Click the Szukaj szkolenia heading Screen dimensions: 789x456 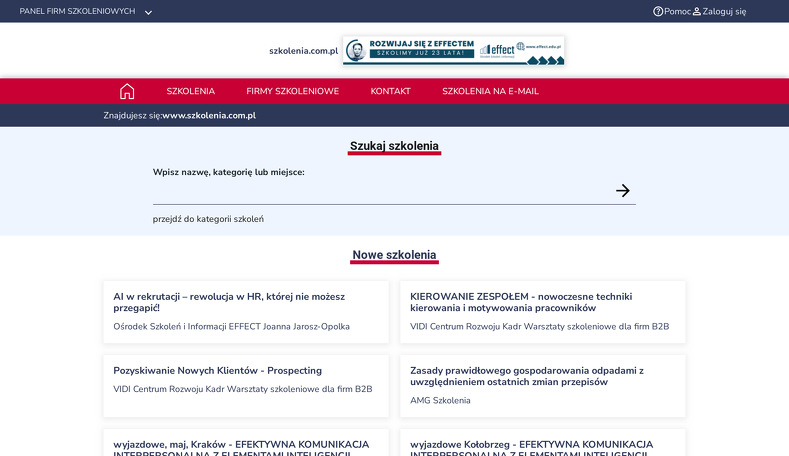pyautogui.click(x=394, y=146)
